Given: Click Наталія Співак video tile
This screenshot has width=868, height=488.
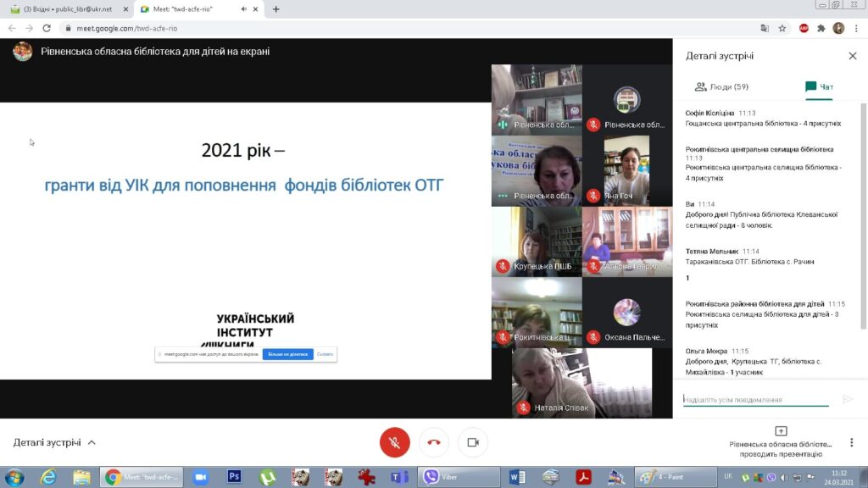Looking at the screenshot, I should (x=581, y=383).
